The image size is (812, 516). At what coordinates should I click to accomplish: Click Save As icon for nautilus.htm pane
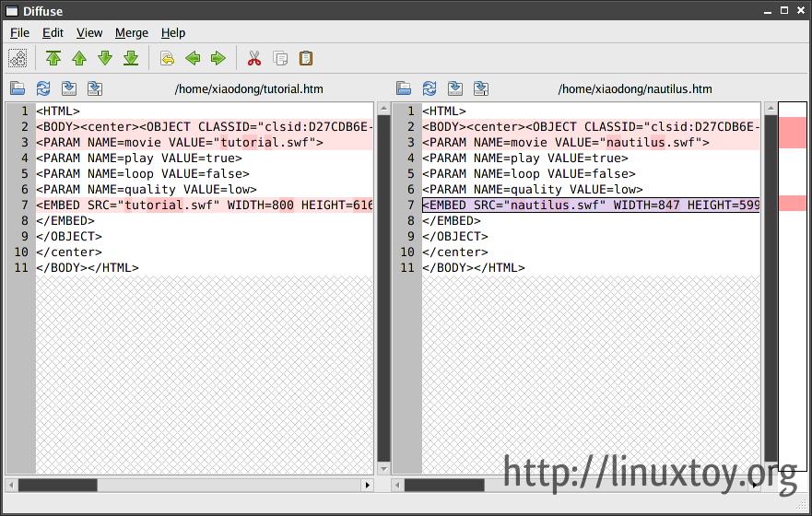481,88
